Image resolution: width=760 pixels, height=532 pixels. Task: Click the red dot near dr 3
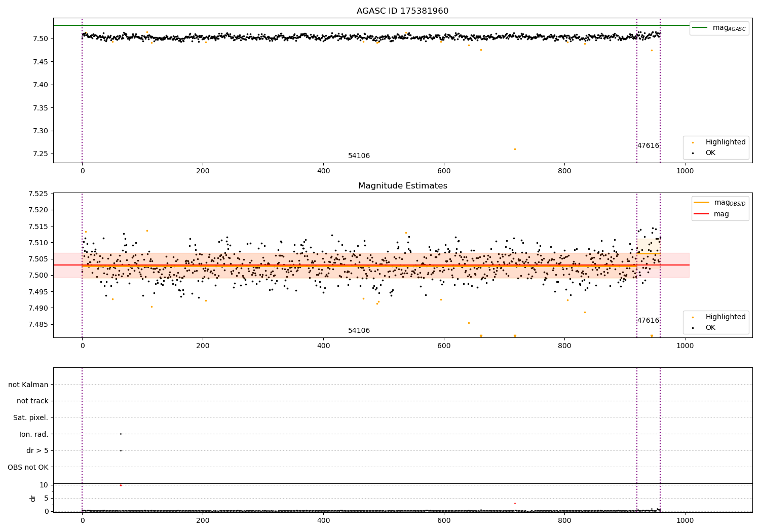coord(515,503)
